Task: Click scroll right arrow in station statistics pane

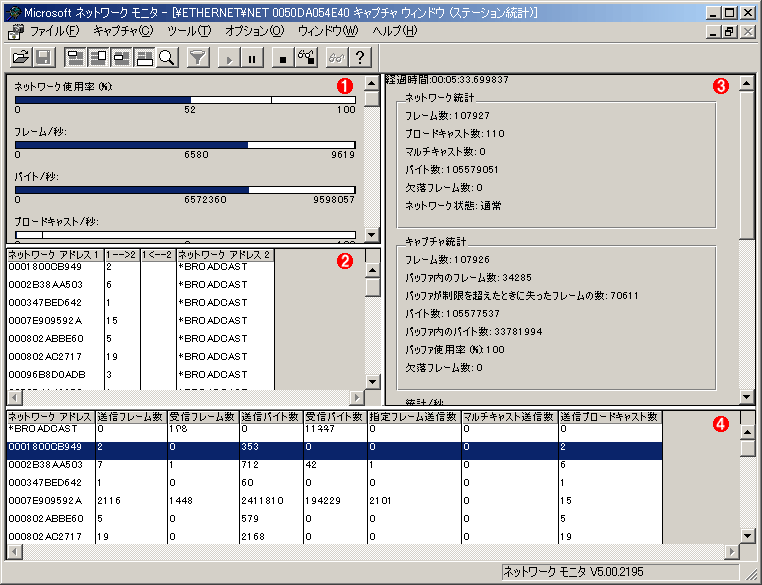Action: (x=731, y=551)
